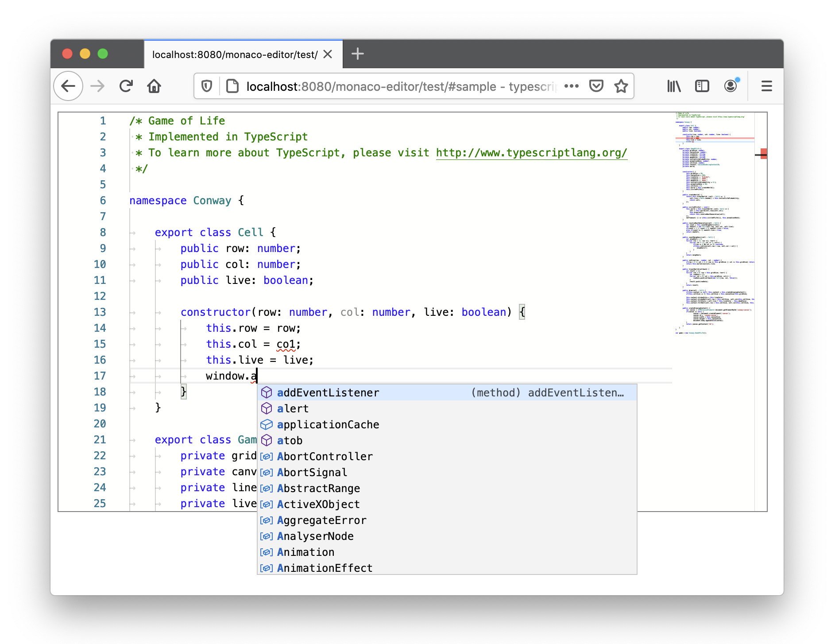
Task: Open the tracking protection shield icon
Action: click(x=207, y=86)
